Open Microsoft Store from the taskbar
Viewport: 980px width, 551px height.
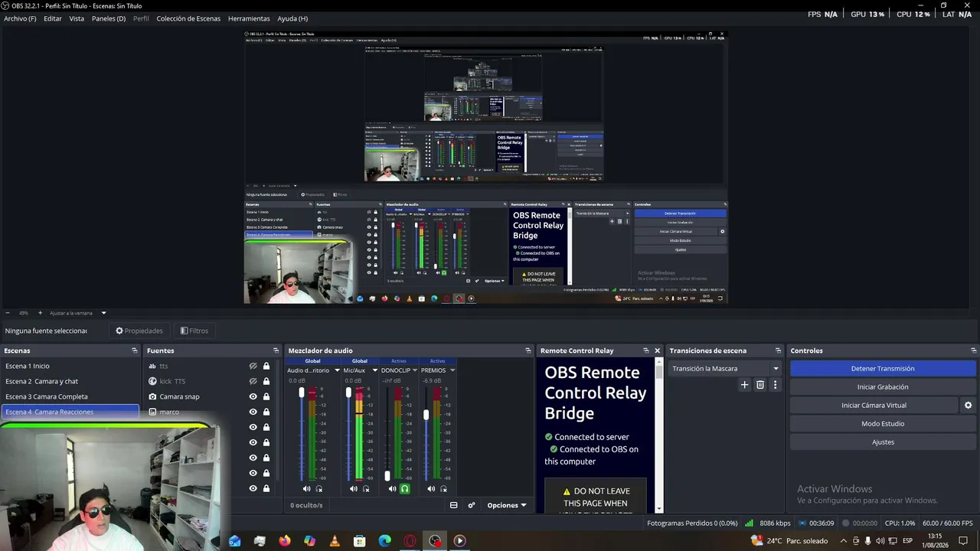pyautogui.click(x=360, y=540)
